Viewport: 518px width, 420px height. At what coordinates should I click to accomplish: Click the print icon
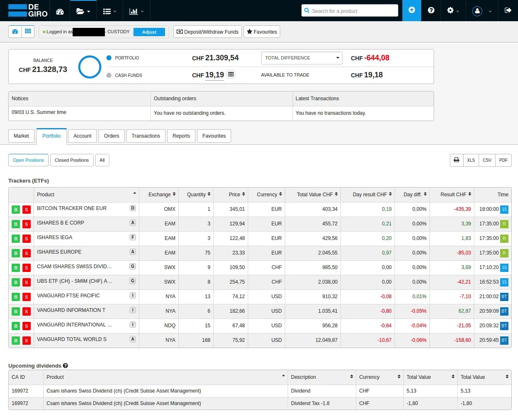[x=456, y=160]
